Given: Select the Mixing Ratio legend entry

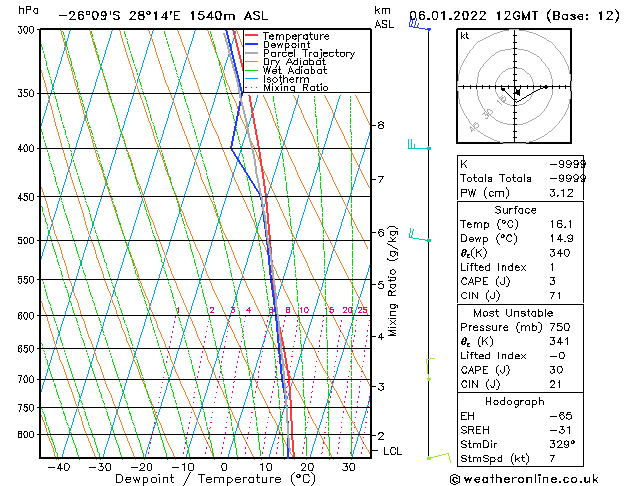Looking at the screenshot, I should [x=296, y=88].
